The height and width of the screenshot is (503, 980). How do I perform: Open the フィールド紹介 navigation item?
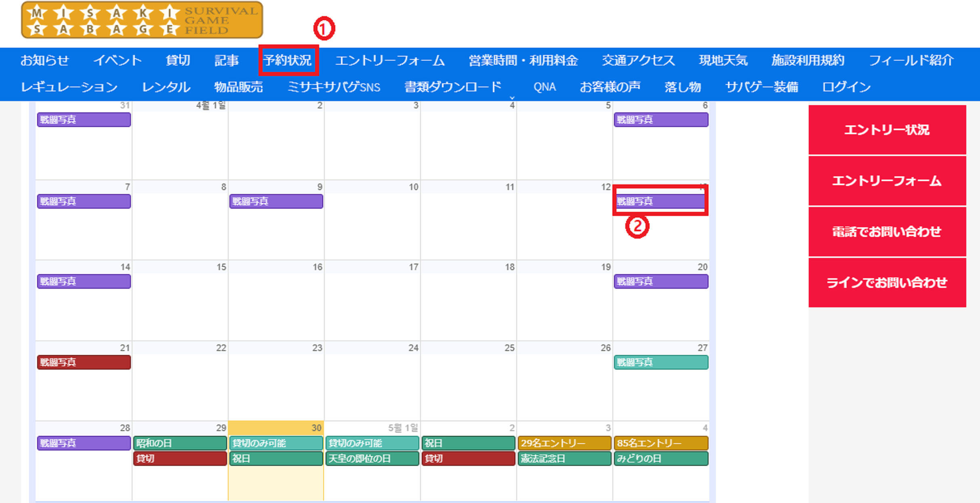[911, 61]
